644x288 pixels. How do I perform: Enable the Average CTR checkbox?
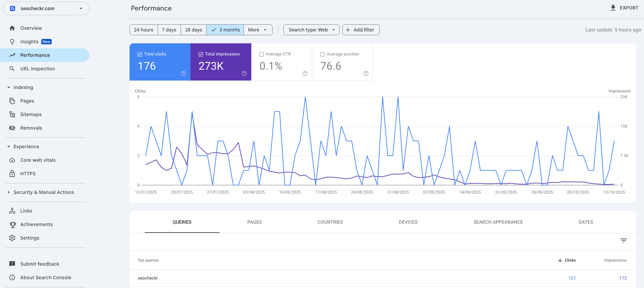[261, 54]
